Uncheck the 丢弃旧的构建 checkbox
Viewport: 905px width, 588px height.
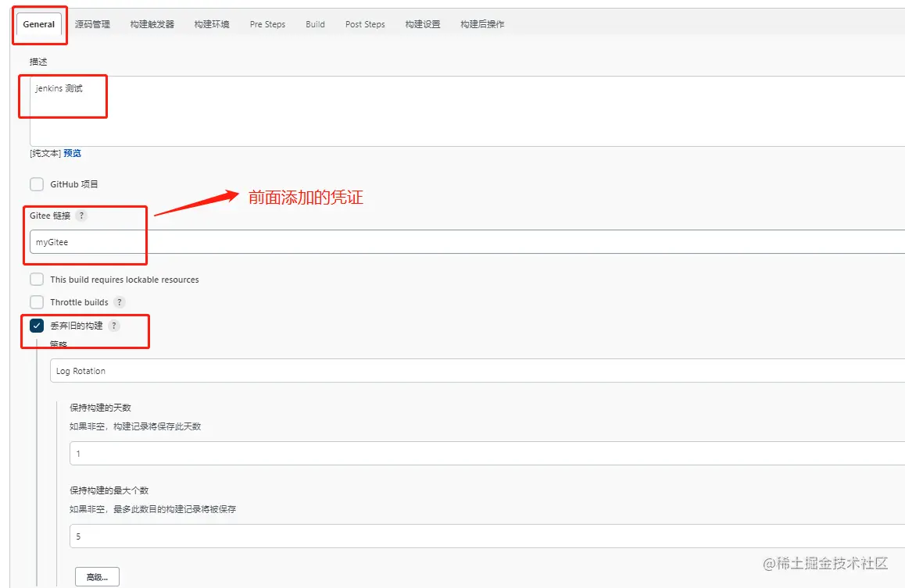37,326
